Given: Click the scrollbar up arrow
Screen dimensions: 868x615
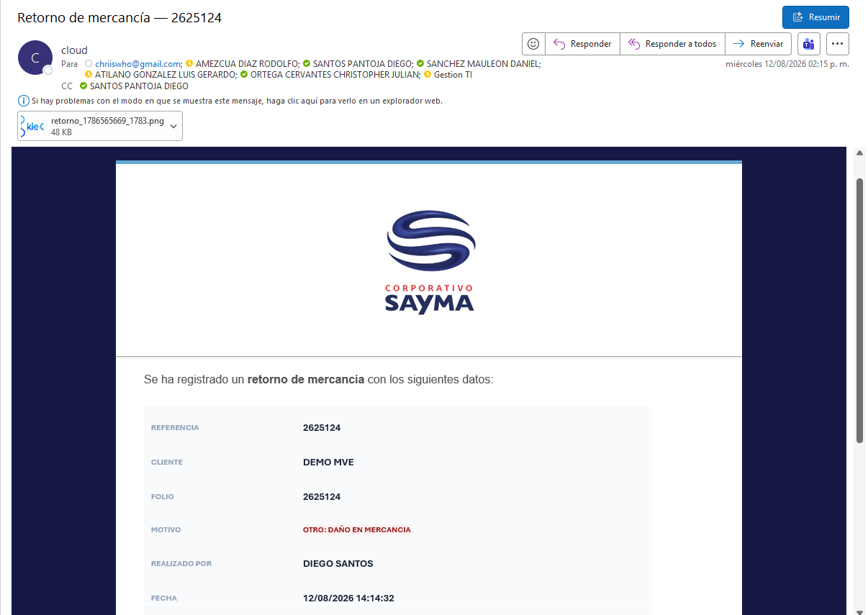Looking at the screenshot, I should [x=859, y=152].
